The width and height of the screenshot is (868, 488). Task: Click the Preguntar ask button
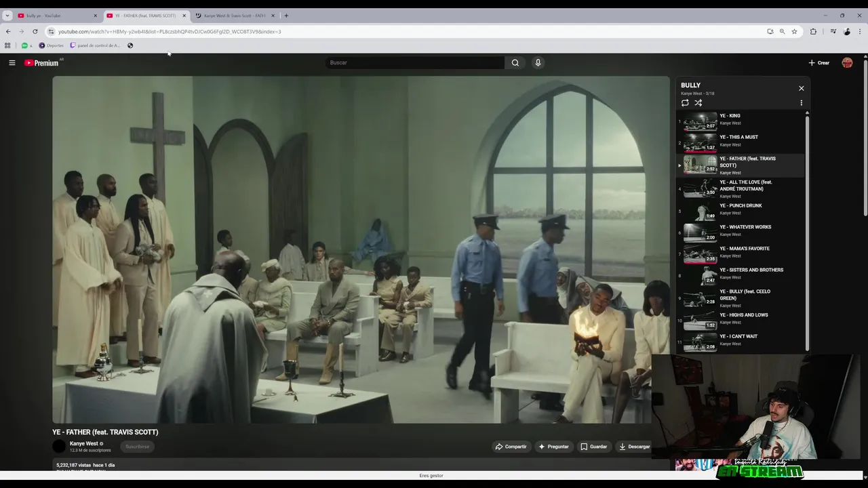click(x=553, y=447)
